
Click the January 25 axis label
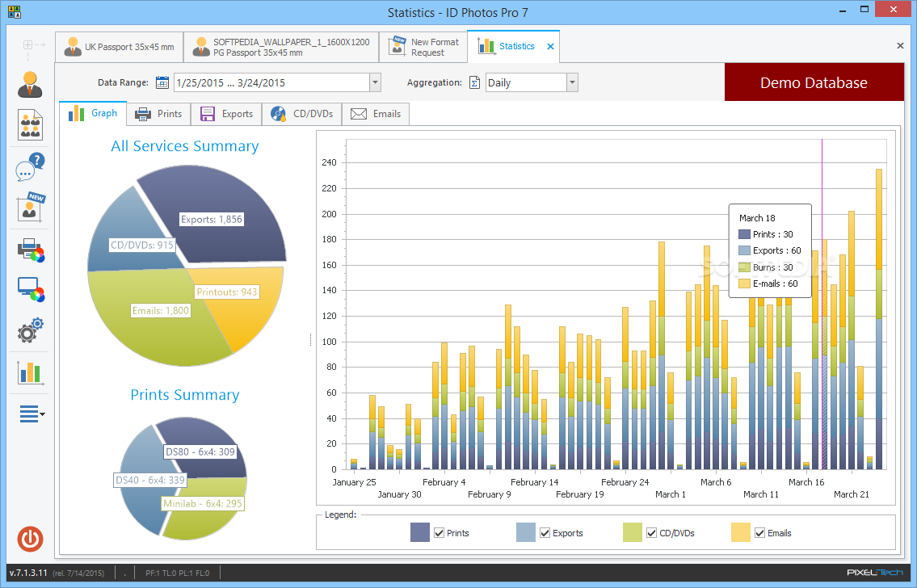point(355,482)
